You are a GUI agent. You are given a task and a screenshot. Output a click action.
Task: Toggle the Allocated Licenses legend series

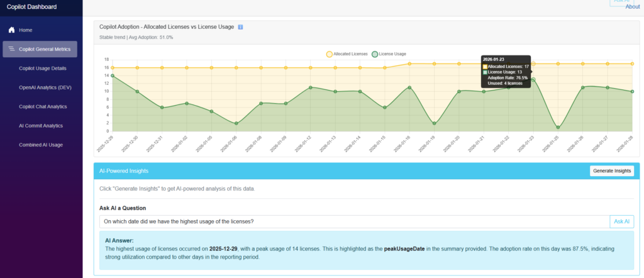click(x=347, y=54)
